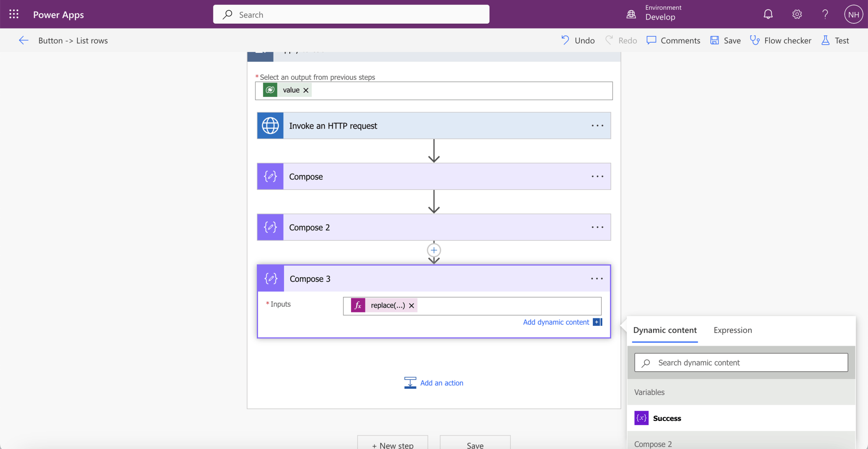Run the Flow checker

pyautogui.click(x=781, y=40)
